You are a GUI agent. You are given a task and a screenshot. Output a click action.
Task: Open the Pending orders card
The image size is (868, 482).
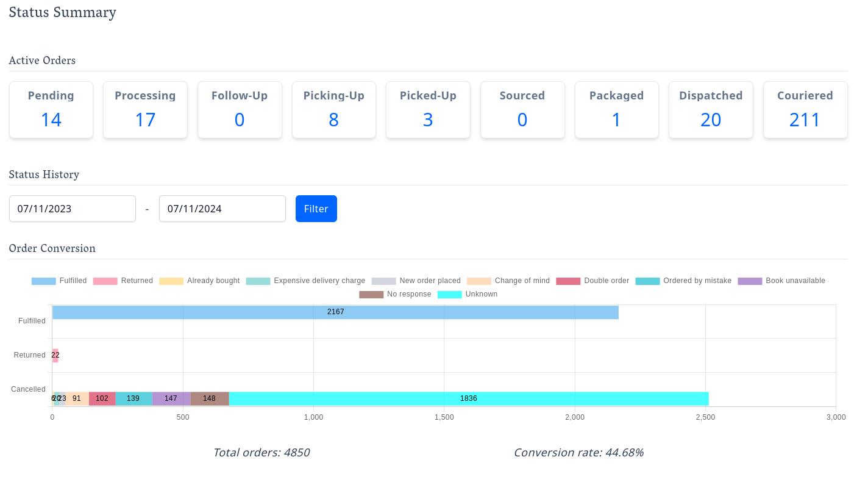[51, 110]
